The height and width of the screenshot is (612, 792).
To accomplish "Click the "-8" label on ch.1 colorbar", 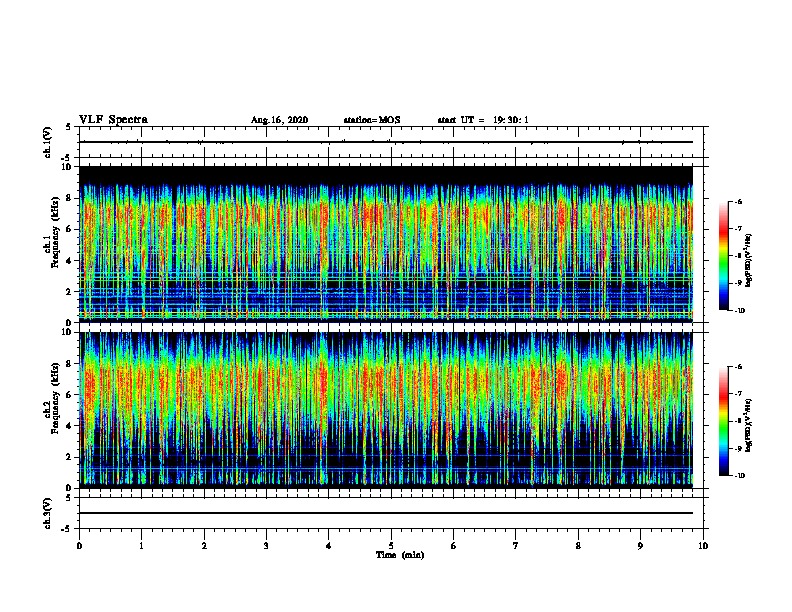I will (x=738, y=256).
